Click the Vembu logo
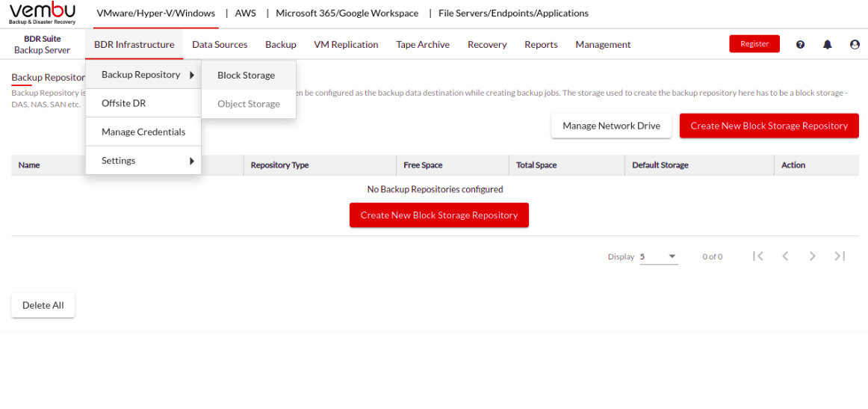868x409 pixels. pos(43,14)
